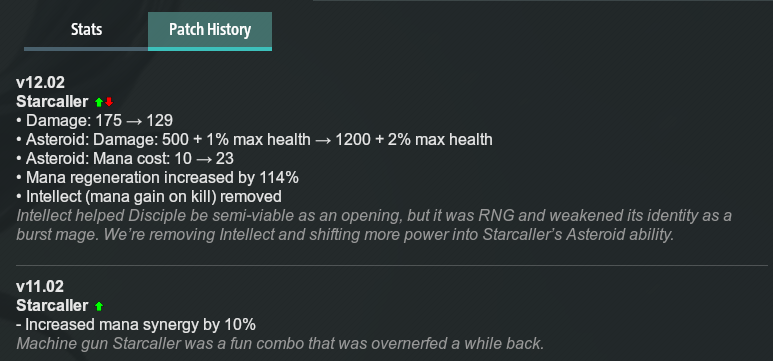Click the Mana regeneration increased by 114% line
The image size is (773, 361).
pos(158,178)
